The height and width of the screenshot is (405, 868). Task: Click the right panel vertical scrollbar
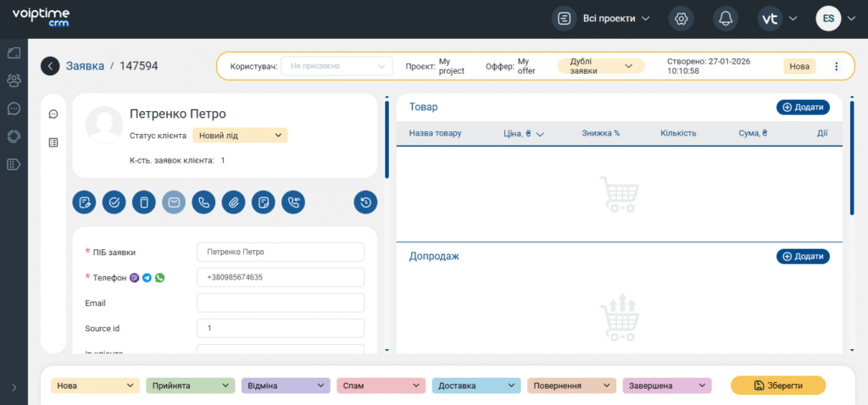click(852, 158)
